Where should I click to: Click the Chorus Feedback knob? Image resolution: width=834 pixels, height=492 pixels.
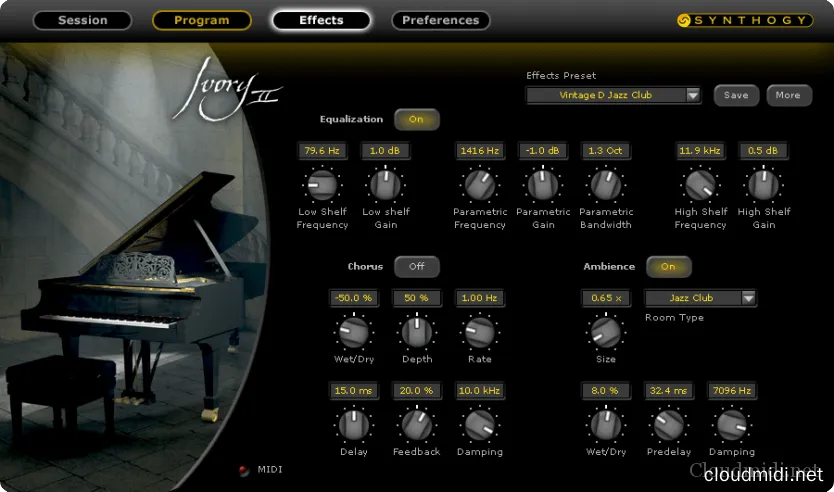(x=416, y=424)
